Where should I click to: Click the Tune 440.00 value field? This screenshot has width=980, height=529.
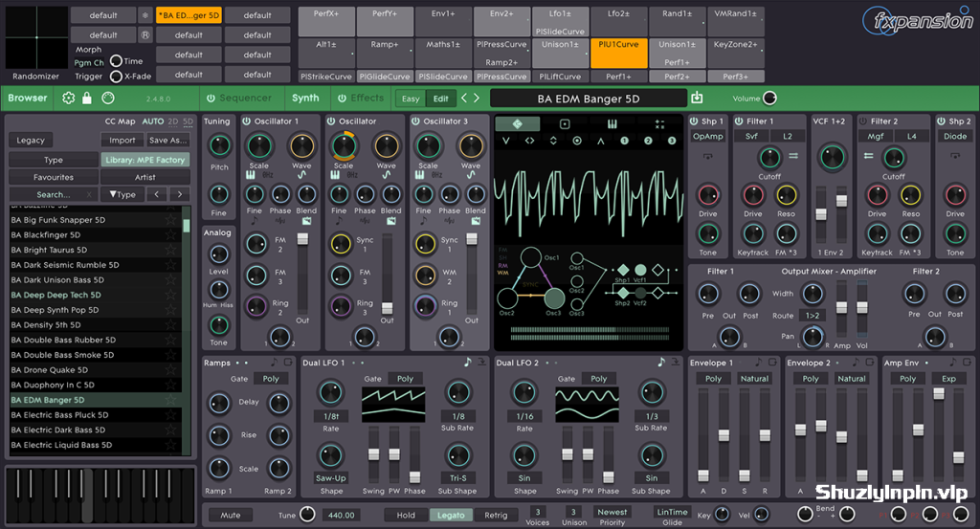[x=342, y=516]
